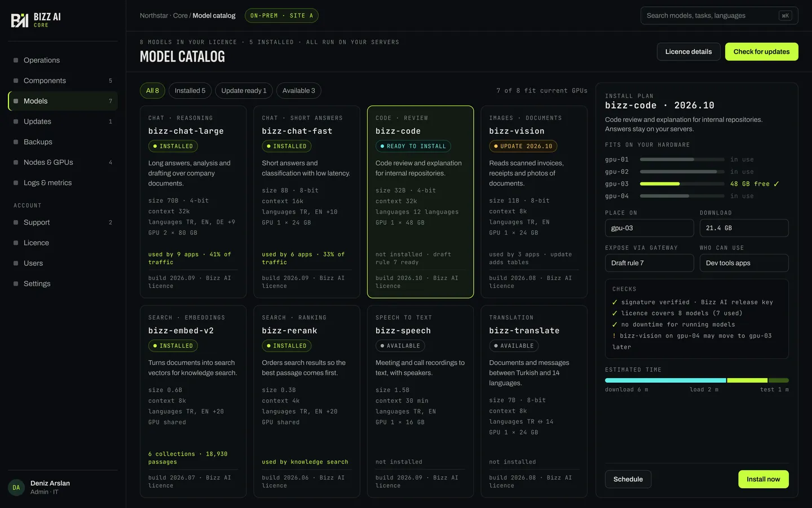Open the bizz-chat-large card title

tap(186, 131)
